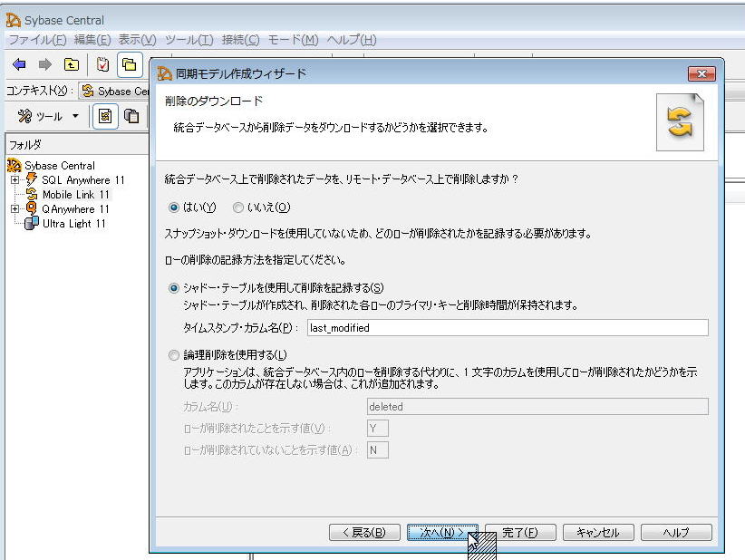The height and width of the screenshot is (560, 745).
Task: Choose シャドー・テーブルを使用して削除を記録する option
Action: click(175, 288)
